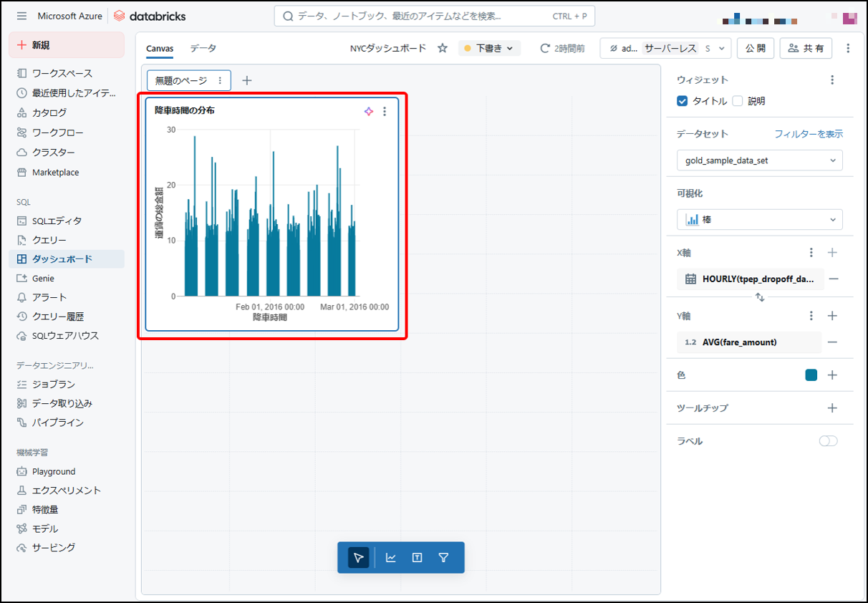
Task: Click the teal color swatch
Action: tap(811, 375)
